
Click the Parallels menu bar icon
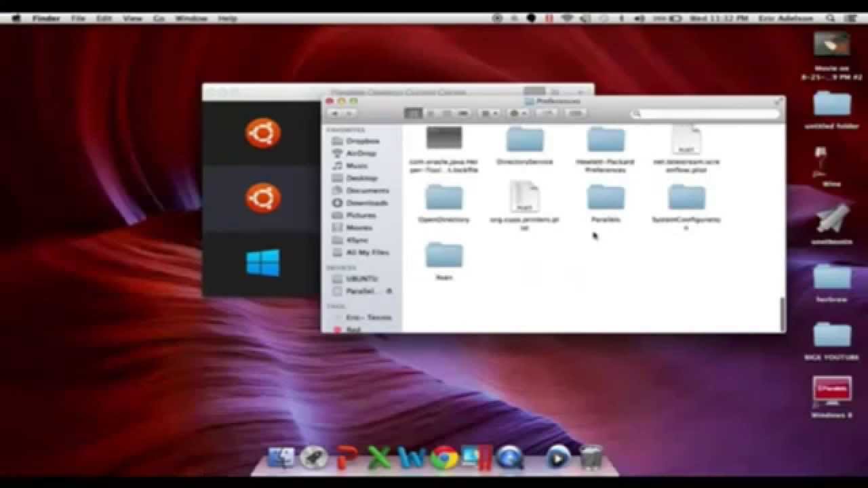coord(550,18)
